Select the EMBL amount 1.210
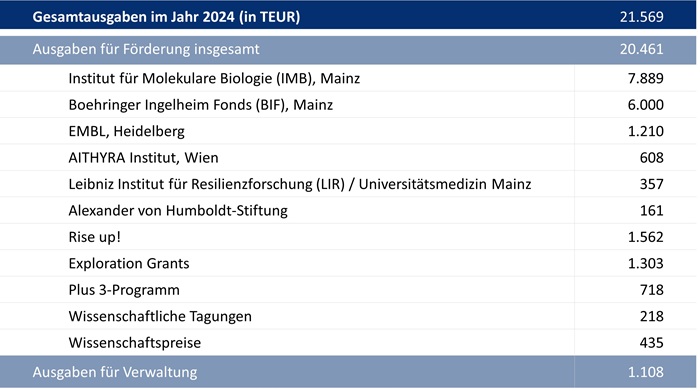Screen dimensions: 700x391 click(x=646, y=131)
